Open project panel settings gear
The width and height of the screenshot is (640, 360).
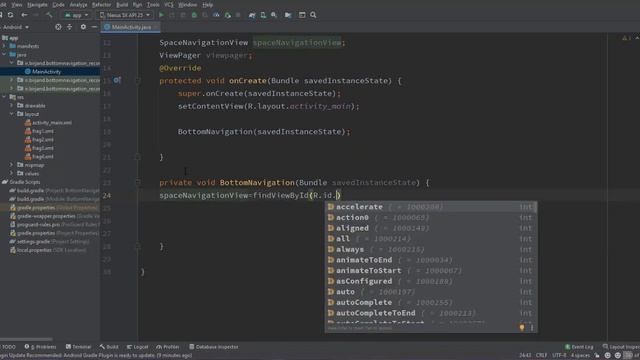83,27
